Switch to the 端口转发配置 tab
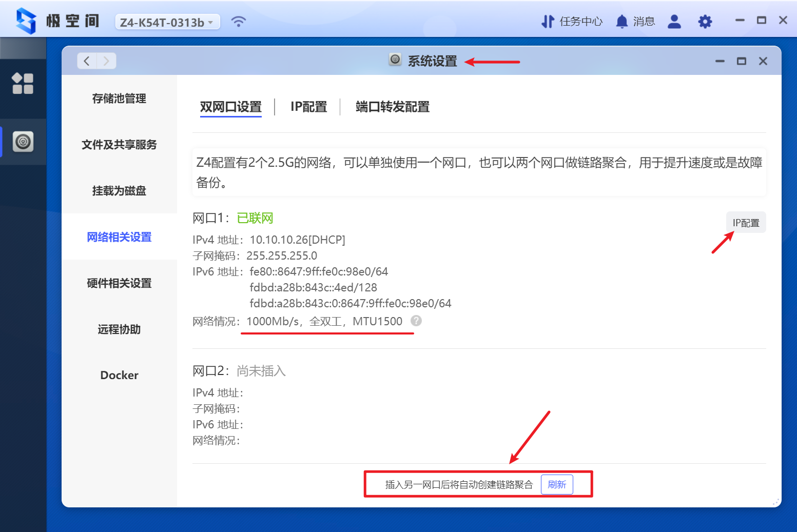 point(392,107)
